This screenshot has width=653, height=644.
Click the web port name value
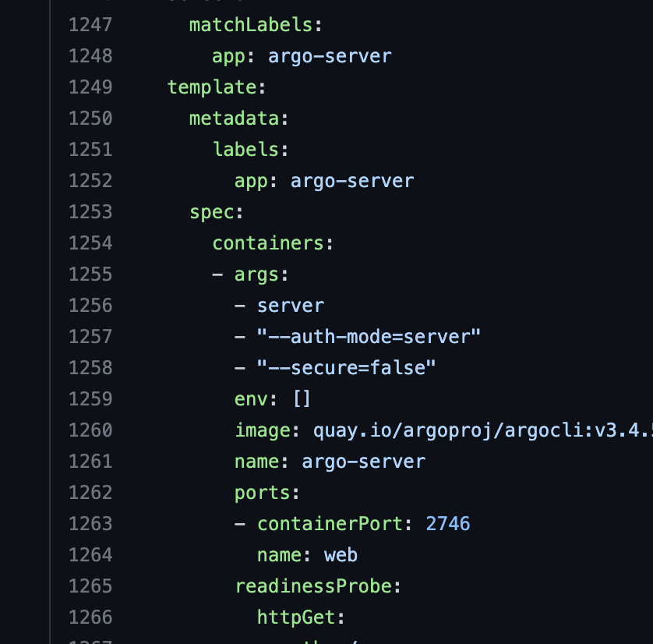point(341,555)
